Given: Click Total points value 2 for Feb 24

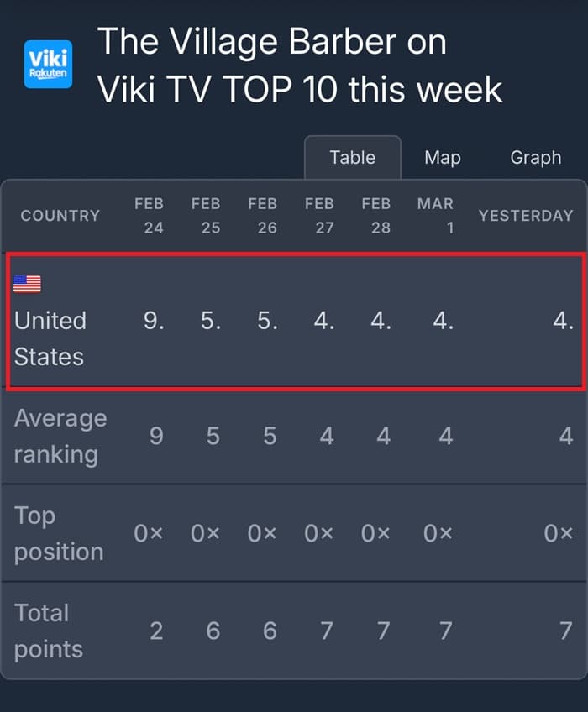Looking at the screenshot, I should [x=156, y=631].
